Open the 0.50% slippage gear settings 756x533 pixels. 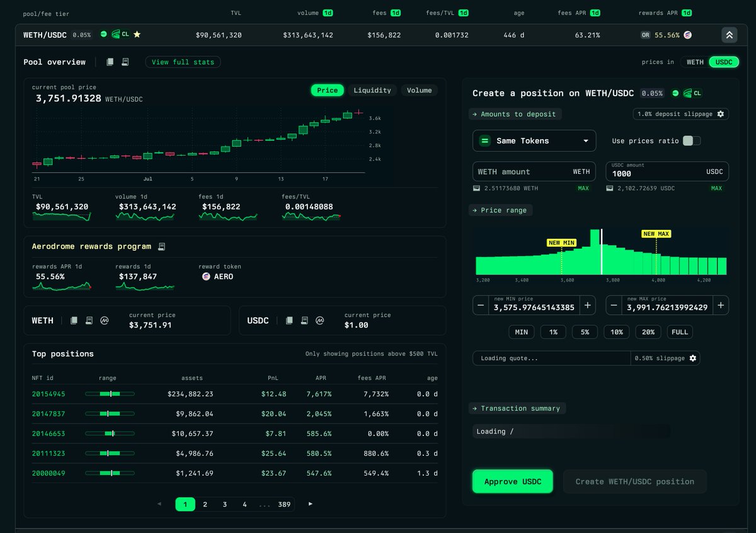693,358
